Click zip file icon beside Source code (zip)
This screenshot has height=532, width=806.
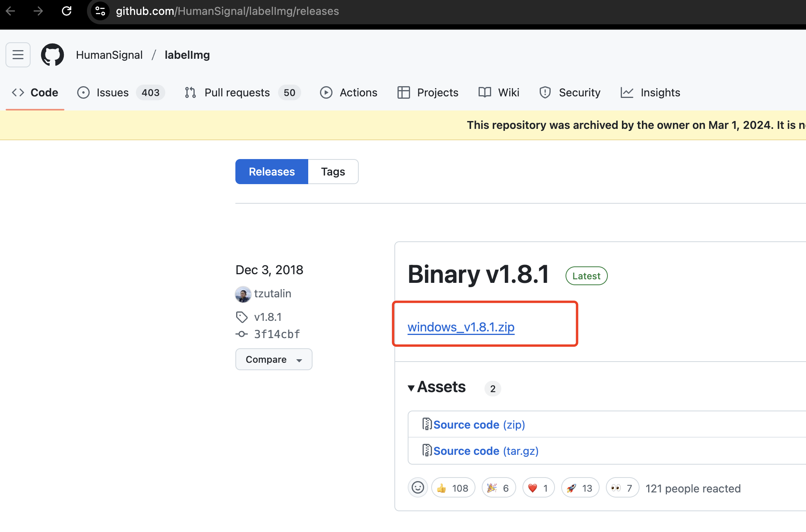pyautogui.click(x=427, y=424)
